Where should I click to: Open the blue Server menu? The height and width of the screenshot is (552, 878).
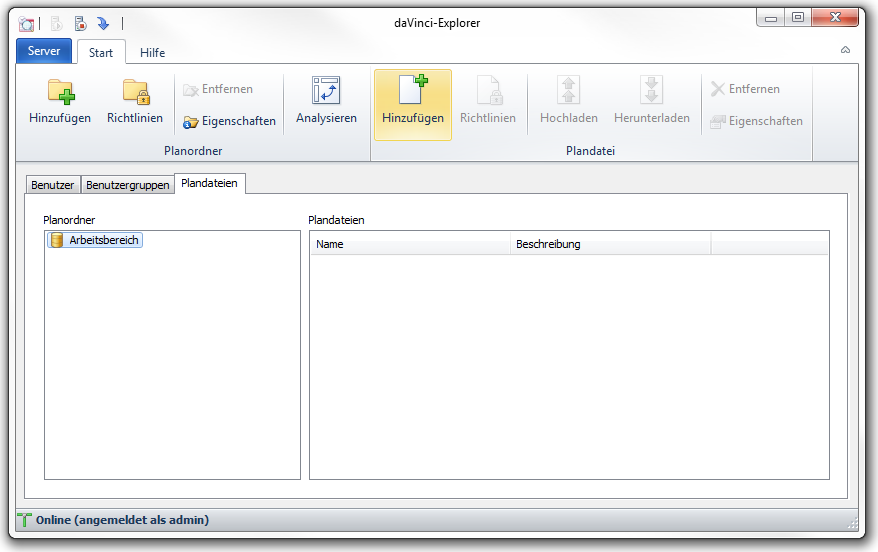(x=44, y=51)
